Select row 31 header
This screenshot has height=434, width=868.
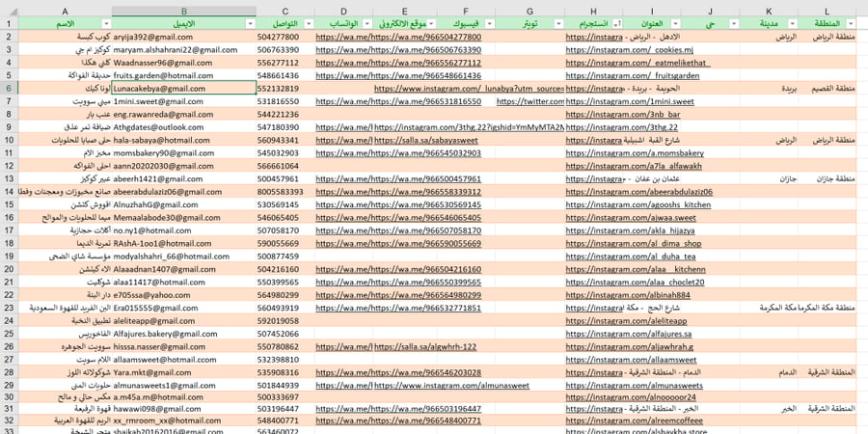(9, 411)
